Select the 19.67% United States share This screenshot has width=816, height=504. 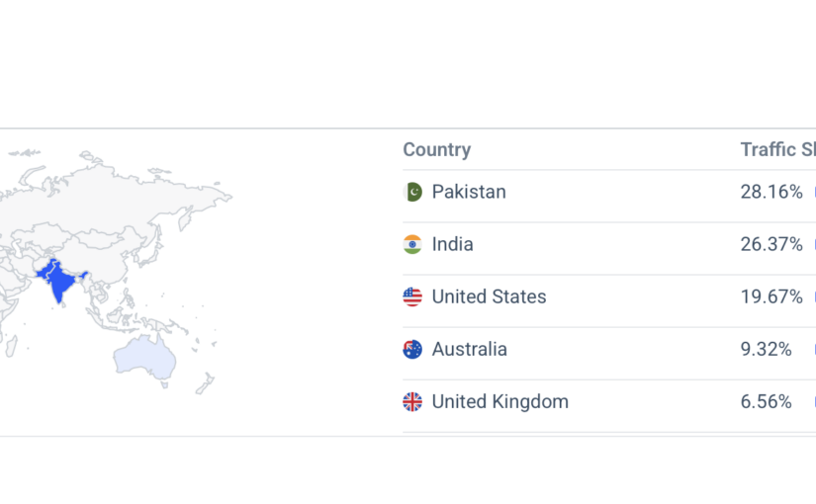771,296
